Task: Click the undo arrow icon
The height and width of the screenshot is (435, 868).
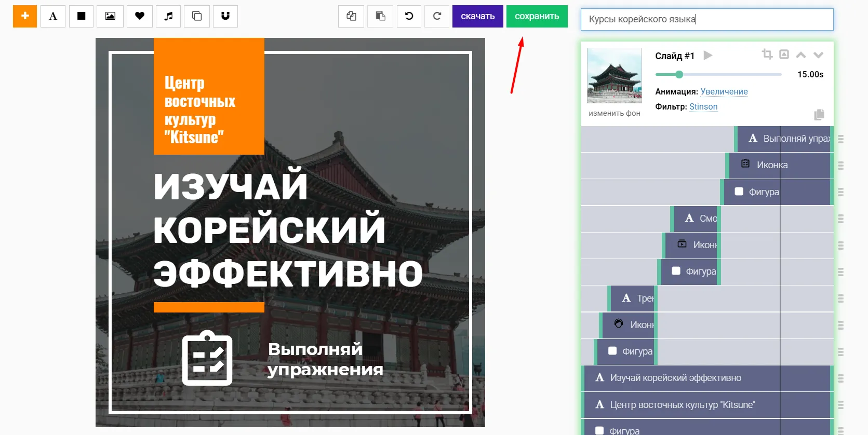Action: 409,16
